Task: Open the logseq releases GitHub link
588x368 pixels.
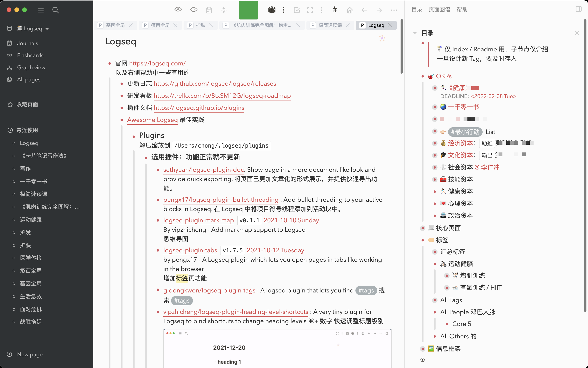Action: (x=215, y=84)
